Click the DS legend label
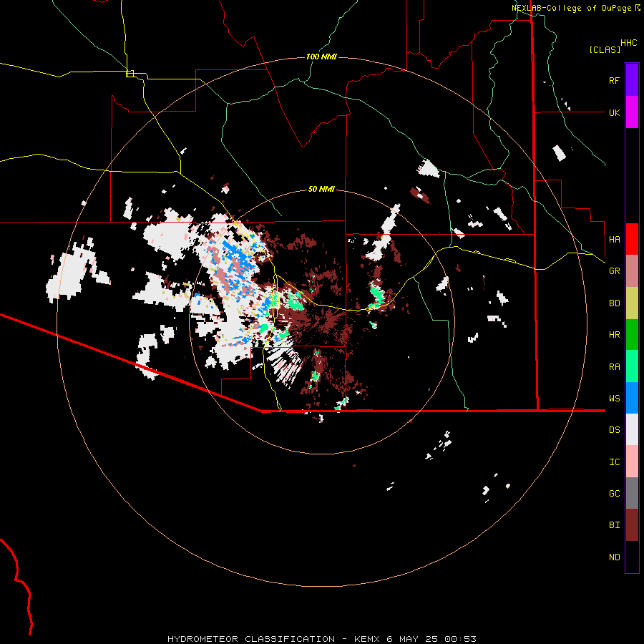The height and width of the screenshot is (644, 644). pos(614,430)
